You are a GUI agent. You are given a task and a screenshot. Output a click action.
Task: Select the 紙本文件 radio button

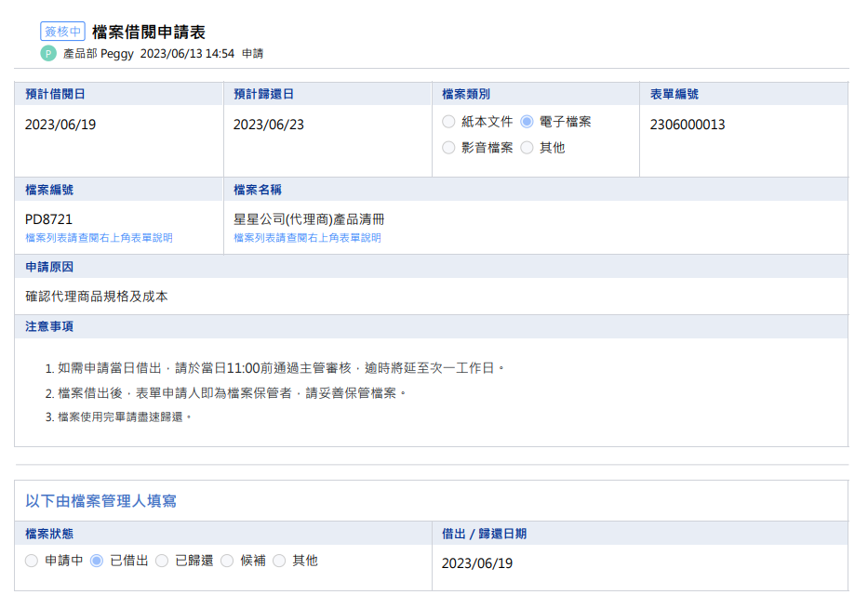[x=448, y=121]
